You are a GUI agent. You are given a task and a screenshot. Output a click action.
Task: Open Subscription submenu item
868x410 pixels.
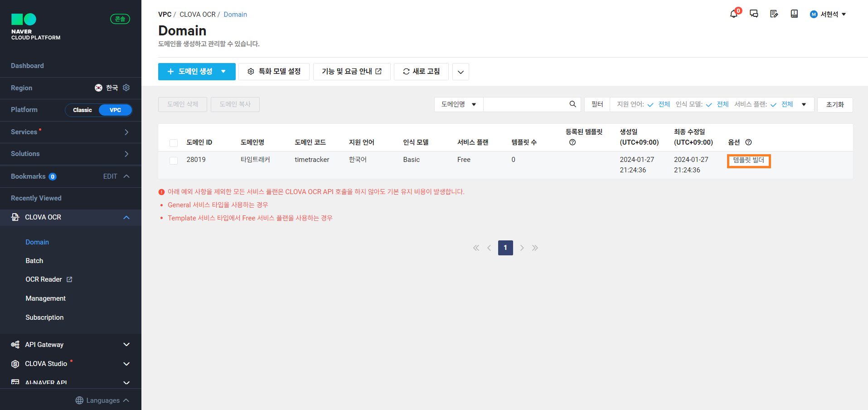[44, 317]
